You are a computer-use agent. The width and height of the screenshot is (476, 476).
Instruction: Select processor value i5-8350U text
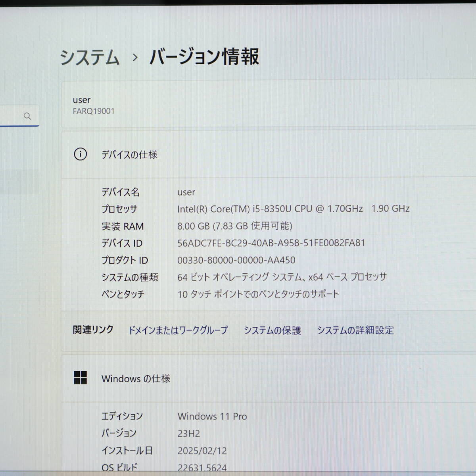point(294,209)
